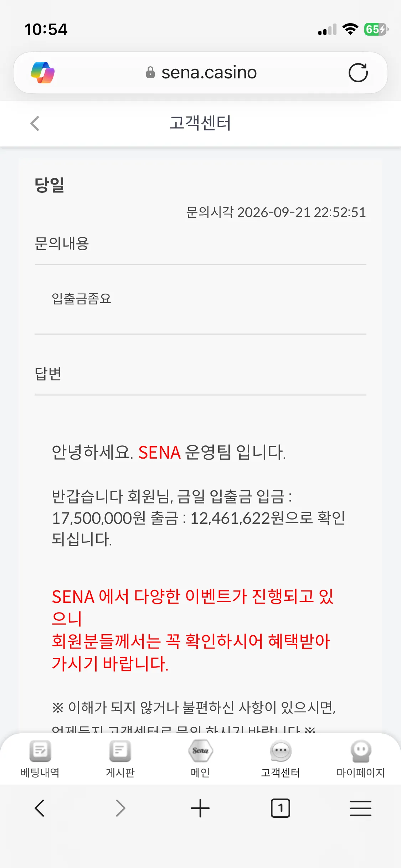Open the tab switcher showing 1

(281, 808)
